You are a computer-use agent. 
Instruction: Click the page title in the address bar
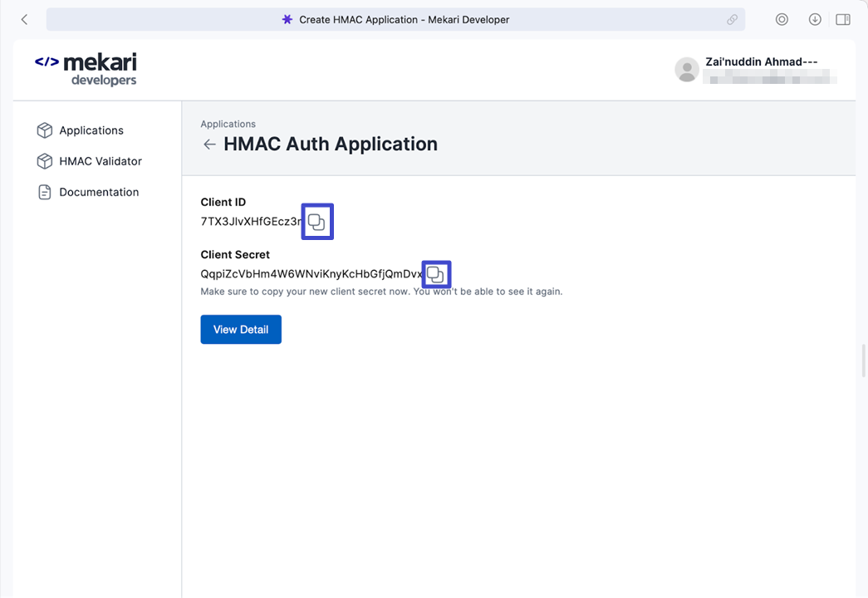(x=405, y=20)
